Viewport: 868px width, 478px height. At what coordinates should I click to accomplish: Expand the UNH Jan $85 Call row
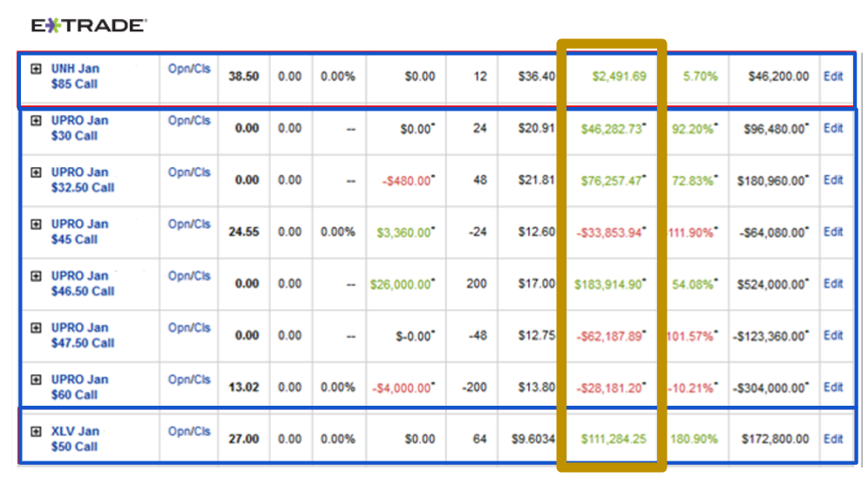point(36,69)
